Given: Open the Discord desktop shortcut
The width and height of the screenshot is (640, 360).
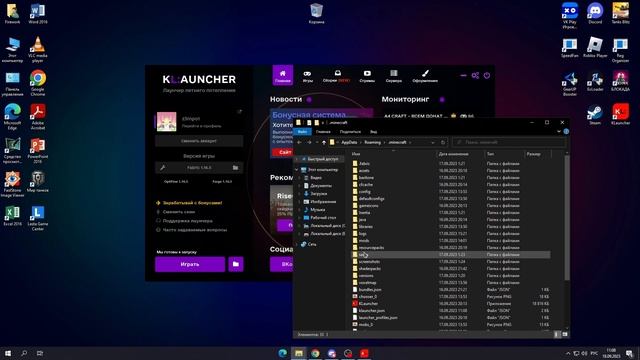Looking at the screenshot, I should coord(595,13).
